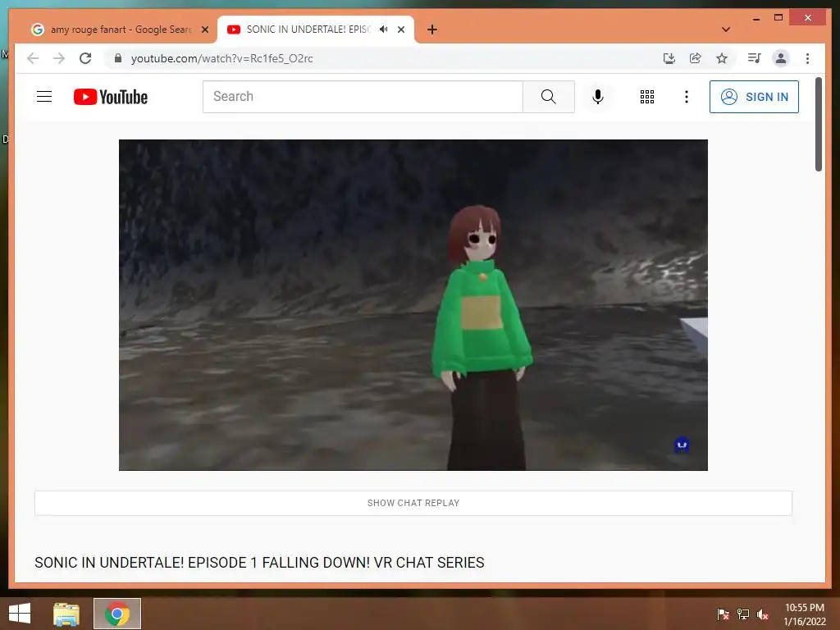Screen dimensions: 840x630
Task: Click the video title text
Action: [259, 563]
